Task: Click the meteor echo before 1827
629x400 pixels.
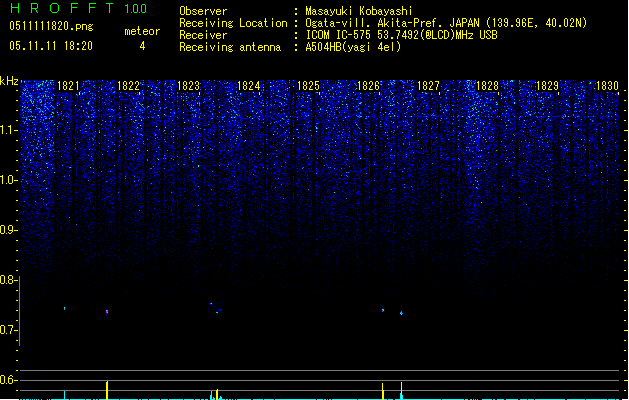Action: [x=401, y=313]
